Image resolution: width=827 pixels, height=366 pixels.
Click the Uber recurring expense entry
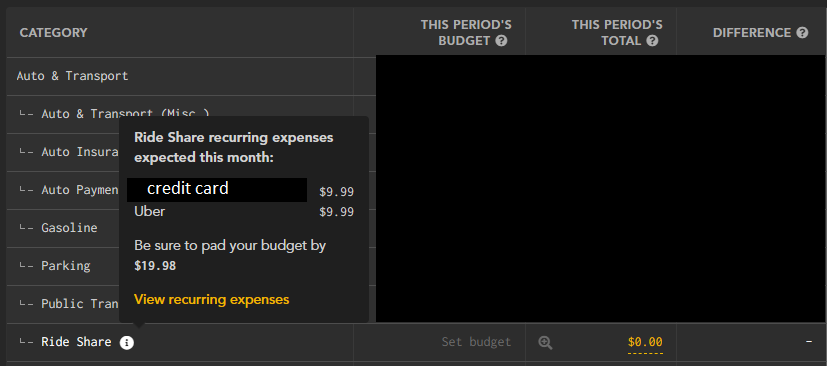(x=244, y=211)
